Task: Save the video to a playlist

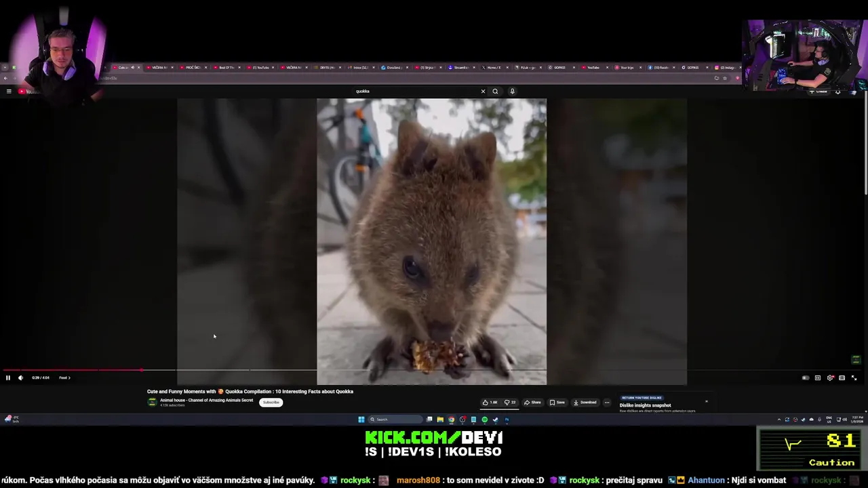Action: (x=557, y=403)
